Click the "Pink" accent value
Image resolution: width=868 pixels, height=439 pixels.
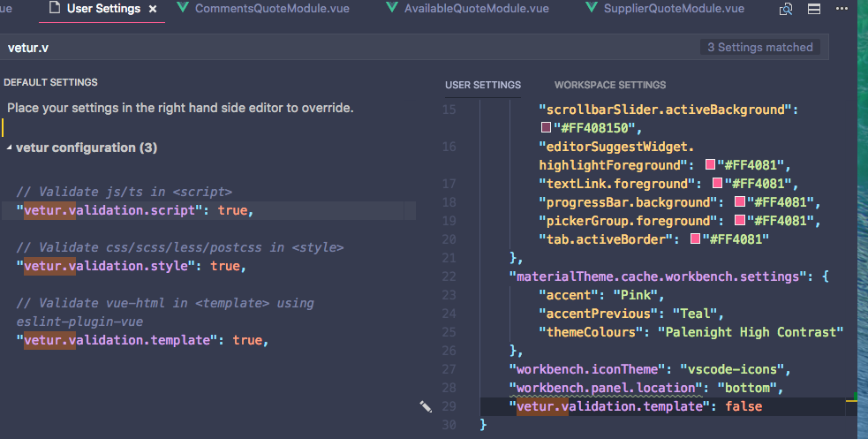tap(635, 295)
